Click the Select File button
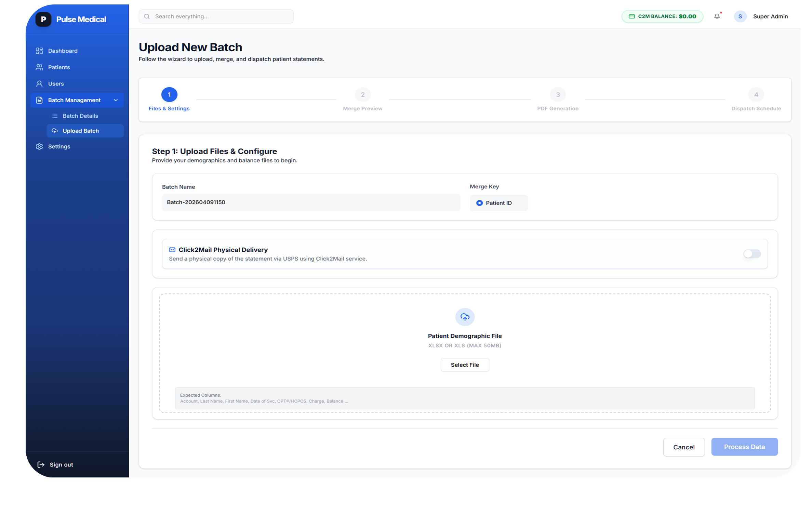This screenshot has height=513, width=812. (465, 365)
